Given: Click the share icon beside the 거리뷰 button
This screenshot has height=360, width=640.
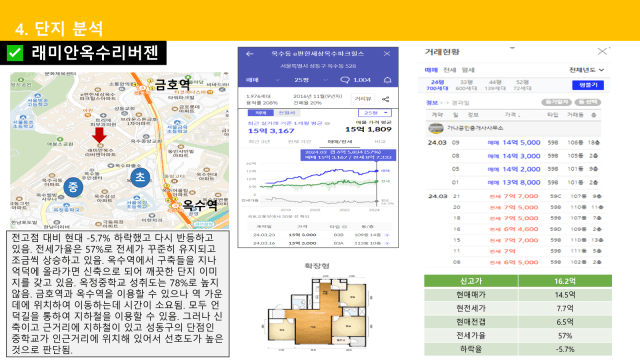Looking at the screenshot, I should tap(386, 99).
